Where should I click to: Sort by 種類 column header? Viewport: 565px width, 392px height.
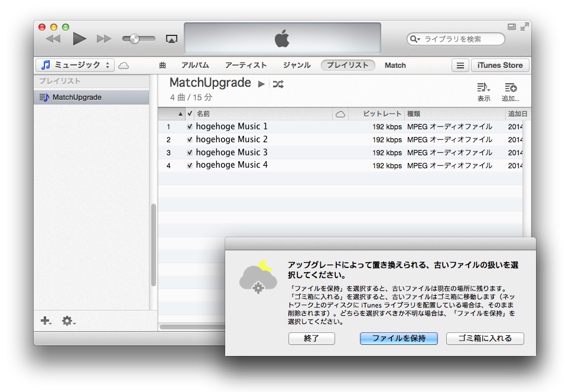454,114
